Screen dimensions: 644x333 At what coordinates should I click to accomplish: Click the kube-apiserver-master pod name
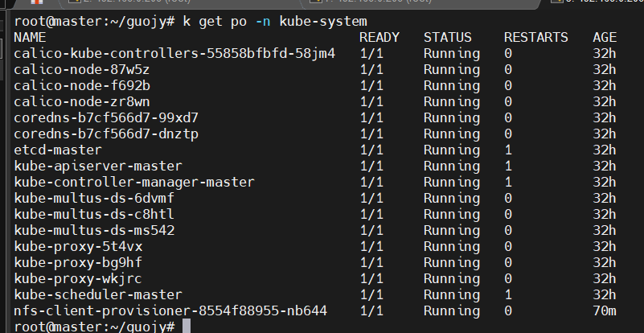98,166
